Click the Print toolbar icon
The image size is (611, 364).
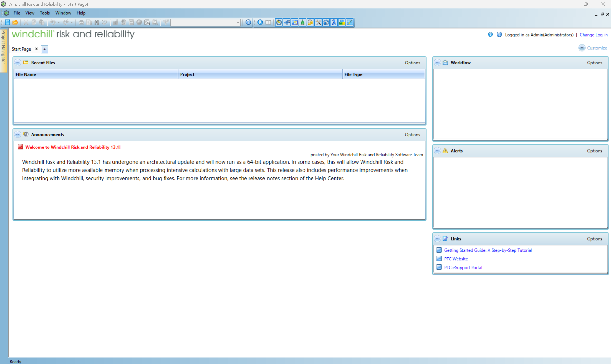point(81,22)
